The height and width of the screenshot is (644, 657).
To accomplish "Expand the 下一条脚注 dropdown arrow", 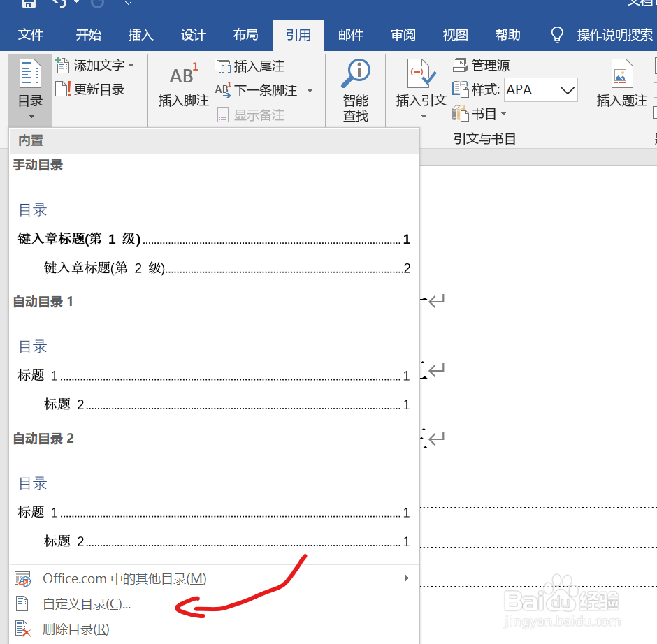I will [310, 90].
